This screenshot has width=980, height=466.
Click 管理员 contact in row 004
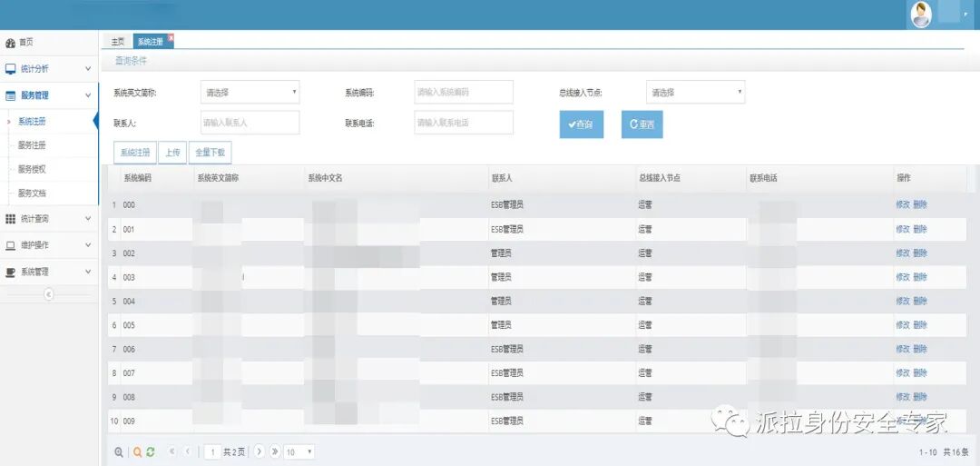pos(501,301)
